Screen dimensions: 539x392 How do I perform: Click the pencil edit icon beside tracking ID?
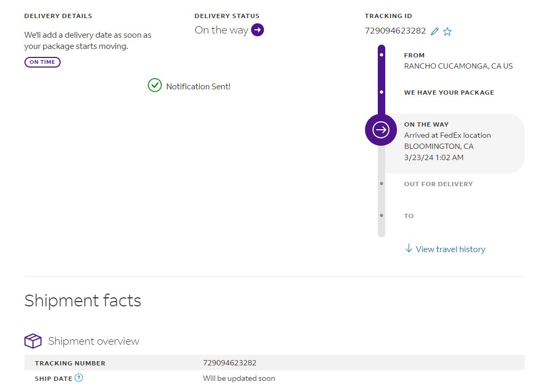click(435, 31)
